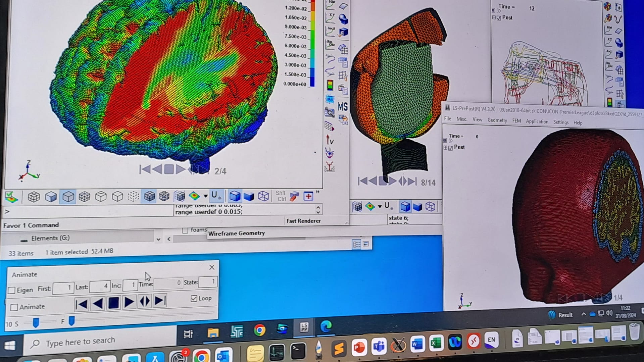The image size is (644, 362).
Task: Click the unreference nodes U icon
Action: coord(215,196)
